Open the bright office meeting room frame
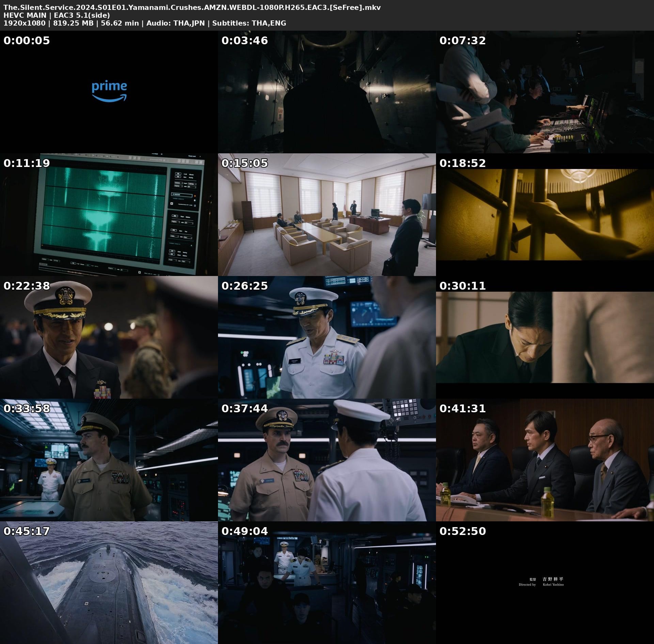 (x=327, y=214)
